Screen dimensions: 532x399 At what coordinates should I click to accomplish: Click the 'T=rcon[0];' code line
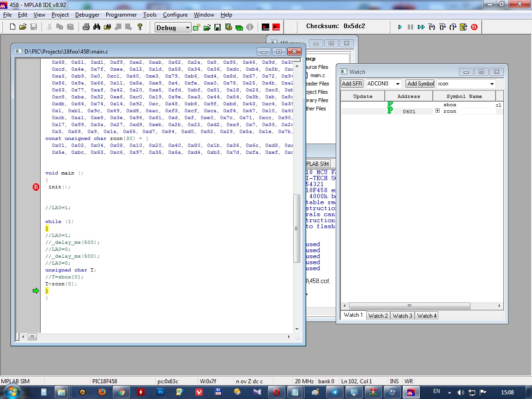coord(61,284)
